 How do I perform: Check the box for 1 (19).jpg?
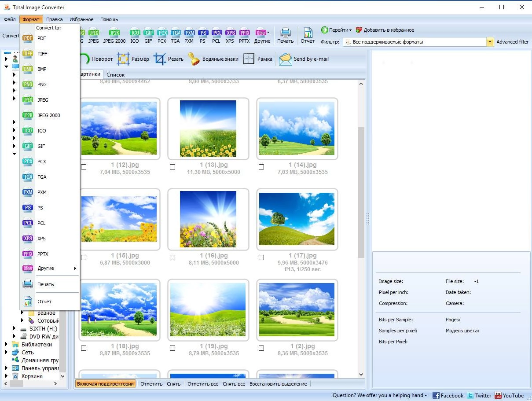[172, 348]
